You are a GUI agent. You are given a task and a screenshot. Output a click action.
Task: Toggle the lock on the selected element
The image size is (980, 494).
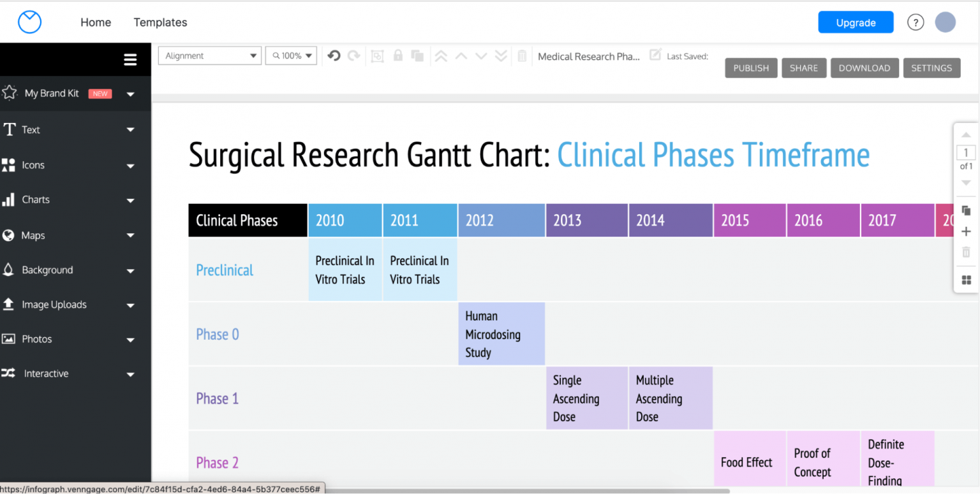(397, 56)
